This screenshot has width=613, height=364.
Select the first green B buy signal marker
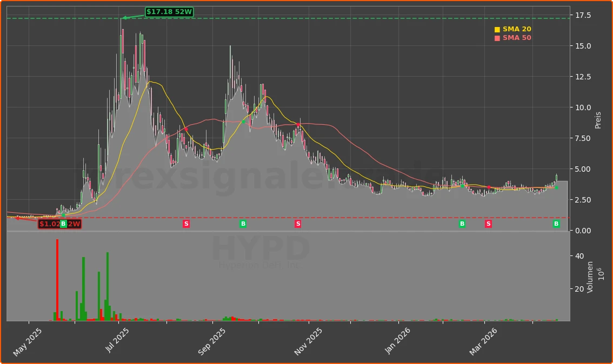coord(63,223)
